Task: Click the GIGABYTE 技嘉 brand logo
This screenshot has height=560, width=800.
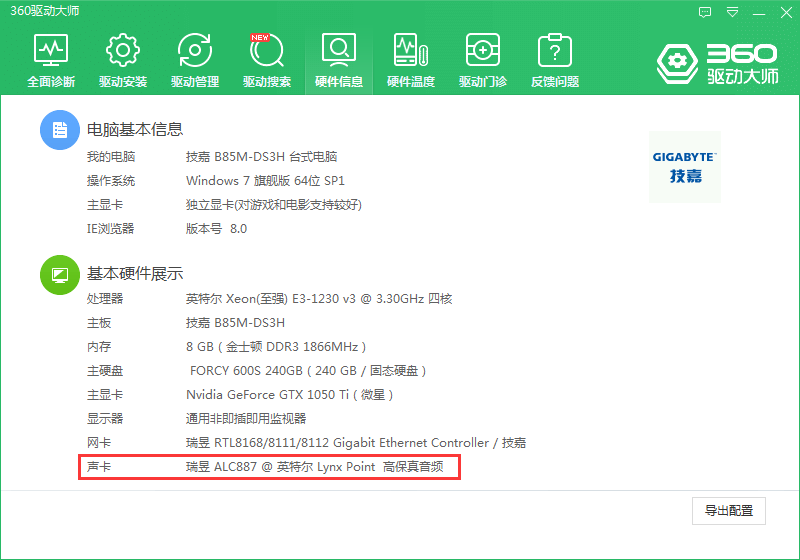Action: coord(685,167)
